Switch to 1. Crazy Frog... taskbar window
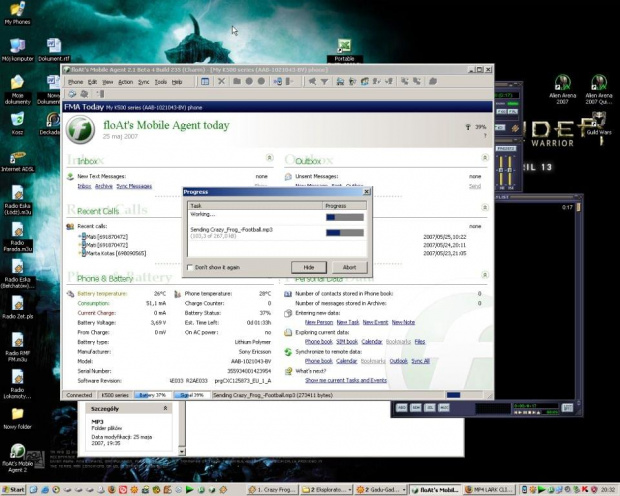The width and height of the screenshot is (620, 496). pos(272,490)
